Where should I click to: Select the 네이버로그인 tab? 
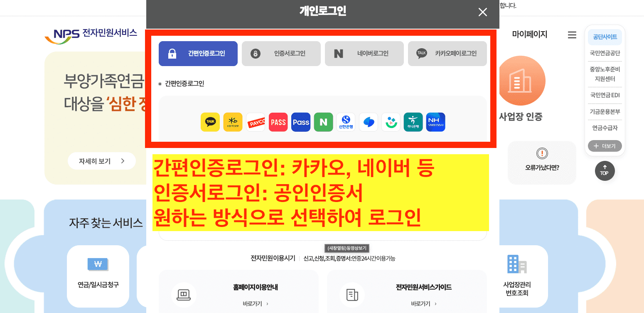(x=364, y=54)
